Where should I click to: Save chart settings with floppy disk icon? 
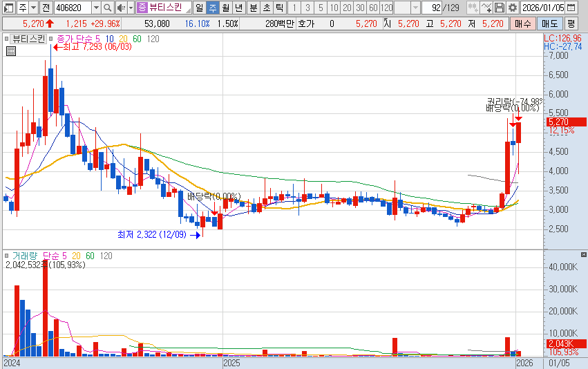pyautogui.click(x=499, y=8)
